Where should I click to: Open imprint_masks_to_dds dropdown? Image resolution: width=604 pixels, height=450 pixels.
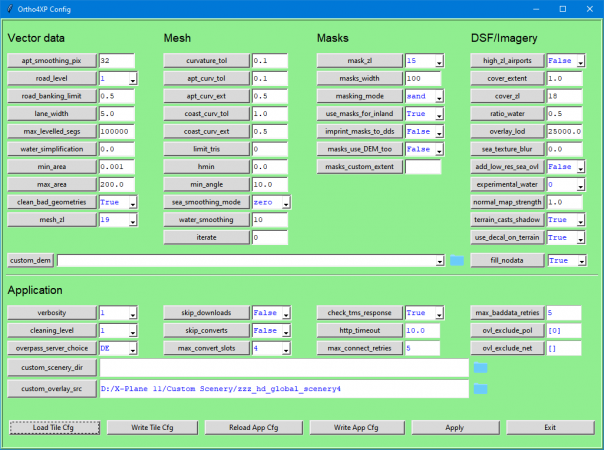(439, 132)
